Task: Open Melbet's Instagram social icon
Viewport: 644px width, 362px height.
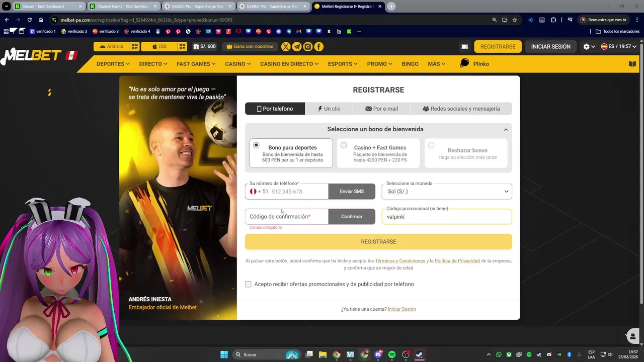Action: point(308,46)
